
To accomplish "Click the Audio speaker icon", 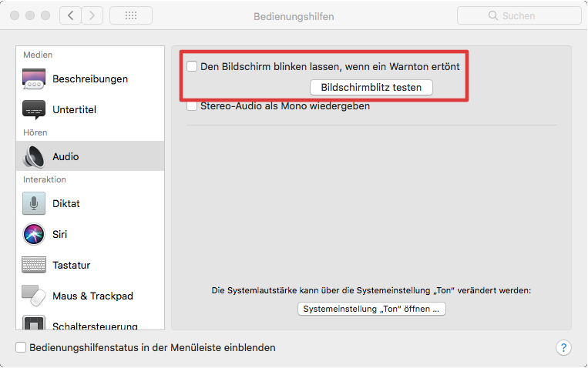I will tap(34, 156).
